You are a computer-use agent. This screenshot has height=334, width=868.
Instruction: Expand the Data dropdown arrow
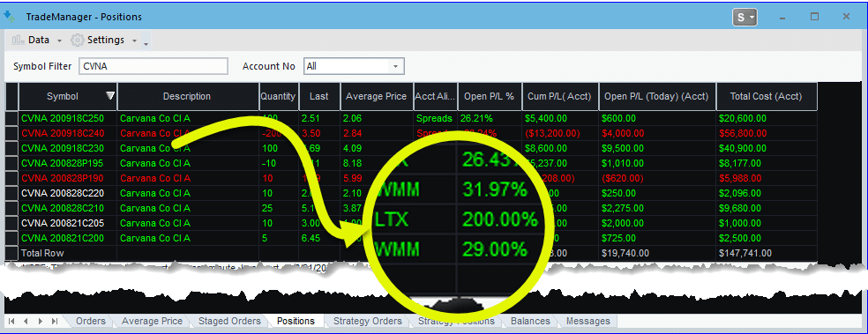point(59,41)
